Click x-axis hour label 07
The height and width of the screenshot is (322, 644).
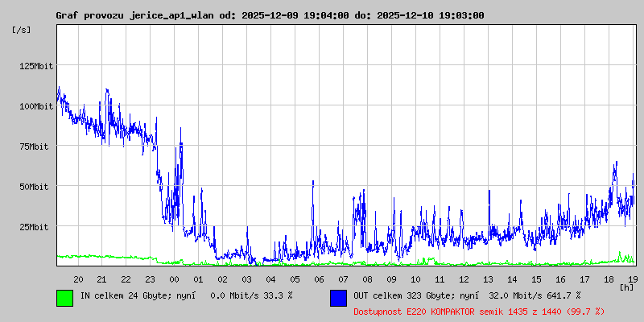pyautogui.click(x=343, y=279)
